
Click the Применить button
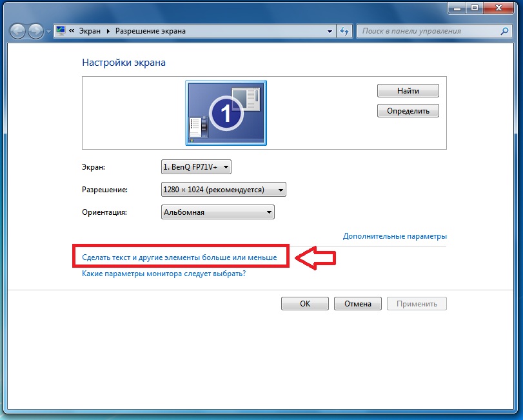[x=417, y=304]
